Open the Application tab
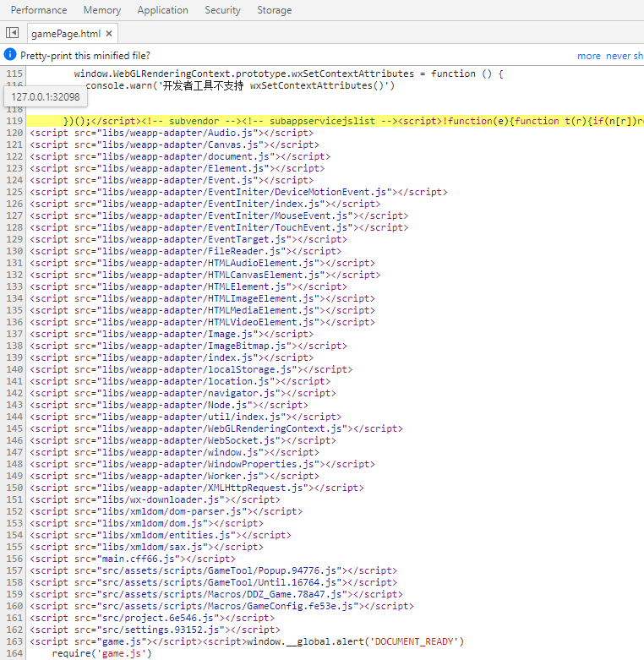The height and width of the screenshot is (660, 644). click(162, 10)
